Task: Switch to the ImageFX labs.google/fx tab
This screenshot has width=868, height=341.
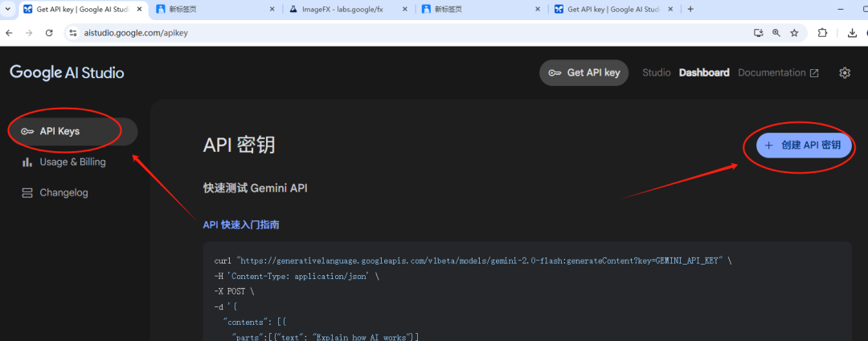Action: [349, 9]
